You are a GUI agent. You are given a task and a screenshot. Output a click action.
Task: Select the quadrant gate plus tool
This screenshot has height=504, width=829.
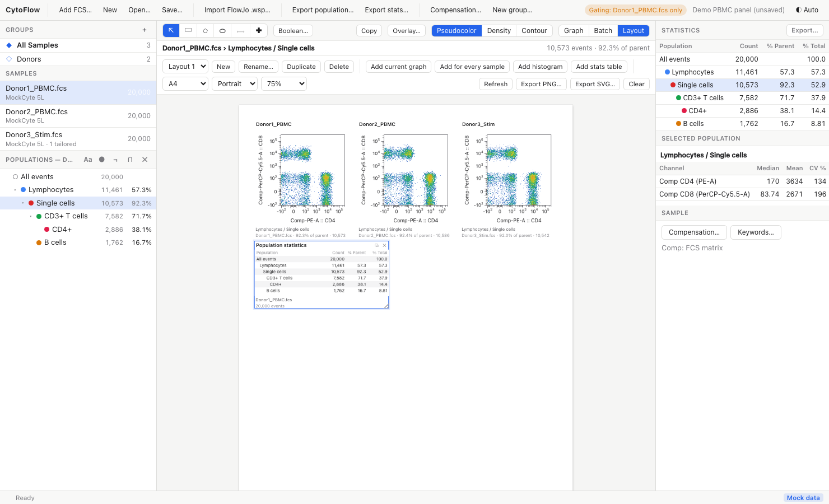258,31
